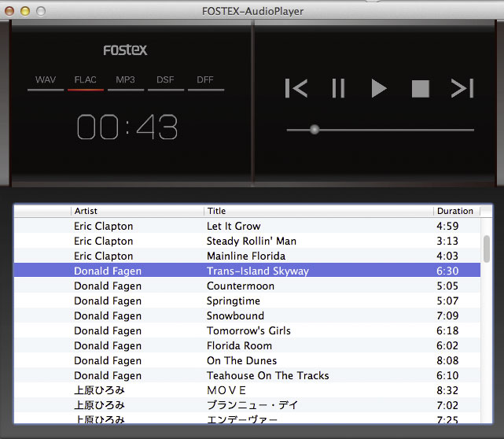Click Donald Fagen artist in Snowbound row
This screenshot has height=439, width=504.
[x=108, y=315]
